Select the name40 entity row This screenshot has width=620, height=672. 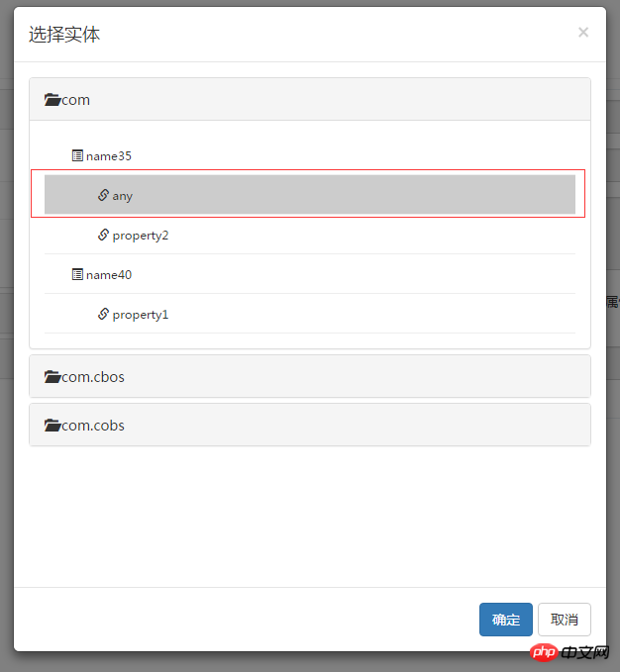[x=109, y=275]
